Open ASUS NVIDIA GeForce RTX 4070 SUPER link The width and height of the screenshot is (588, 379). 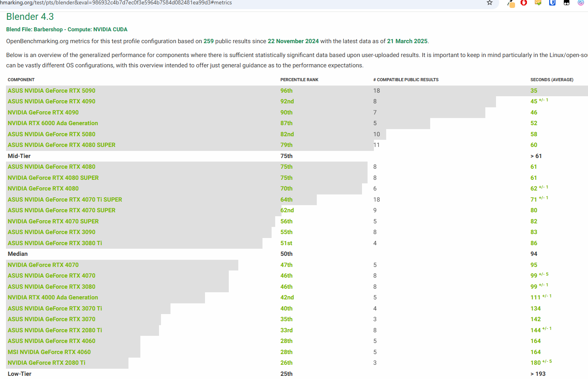tap(61, 210)
